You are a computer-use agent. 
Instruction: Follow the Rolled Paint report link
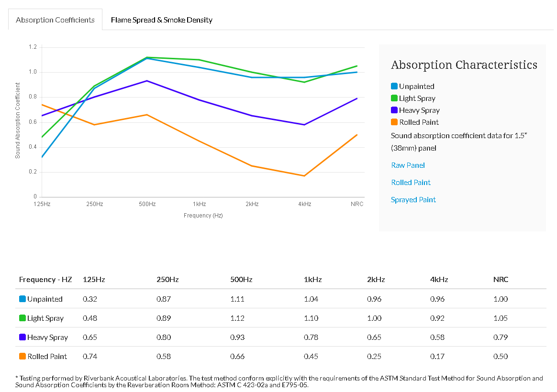(x=411, y=183)
